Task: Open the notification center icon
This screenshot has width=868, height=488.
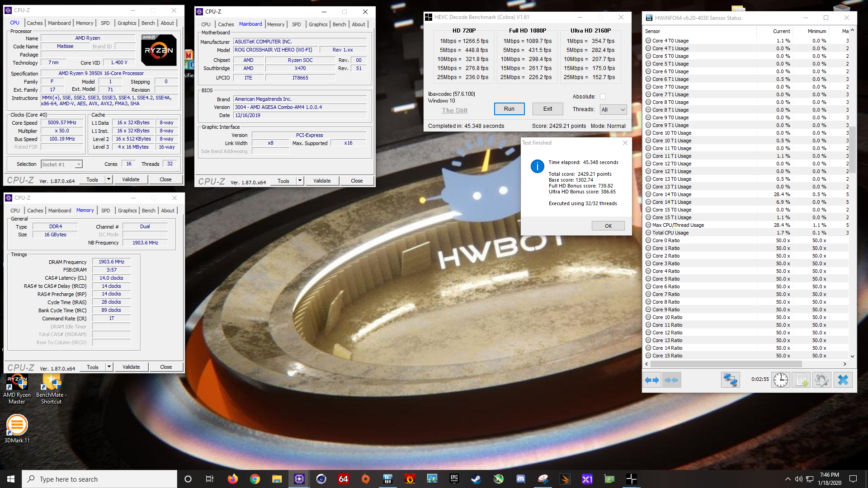Action: (853, 479)
